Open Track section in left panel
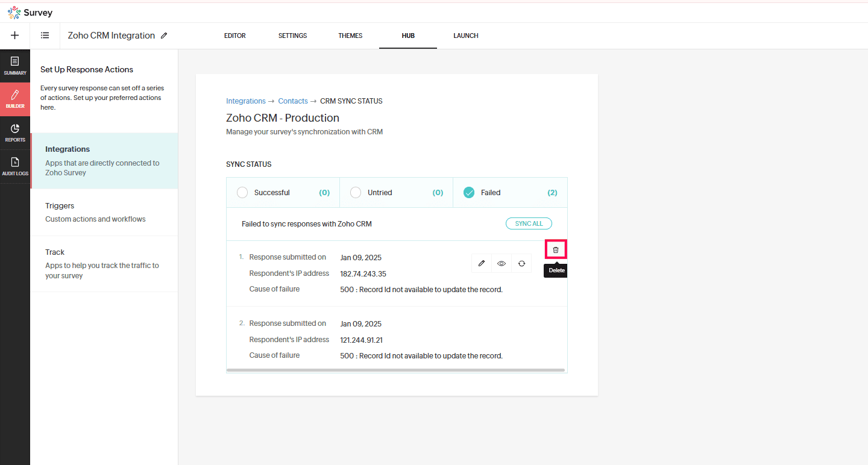This screenshot has height=465, width=868. click(x=104, y=264)
